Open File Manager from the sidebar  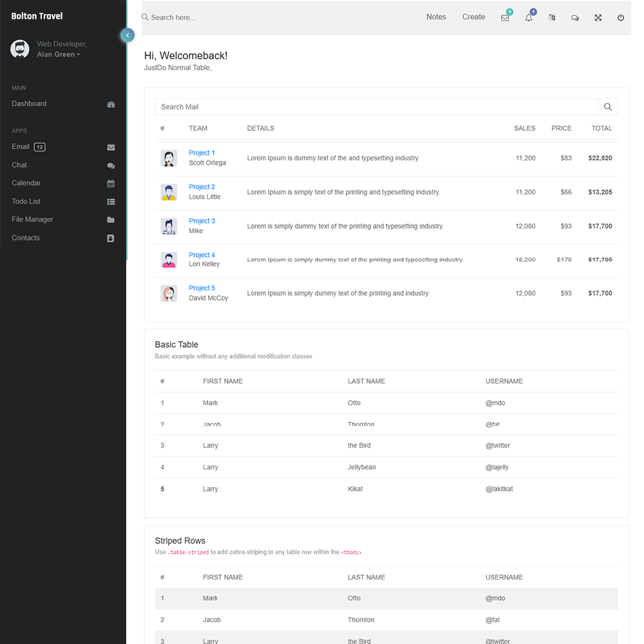tap(32, 220)
